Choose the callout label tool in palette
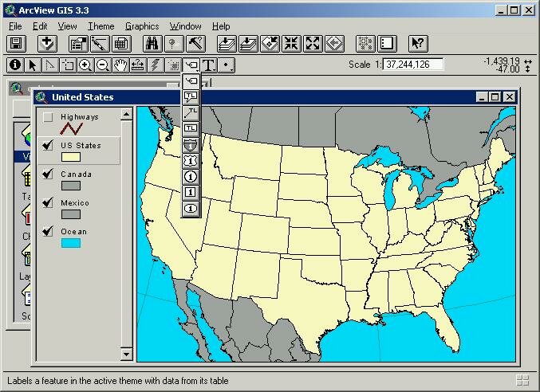540x392 pixels. pos(191,97)
